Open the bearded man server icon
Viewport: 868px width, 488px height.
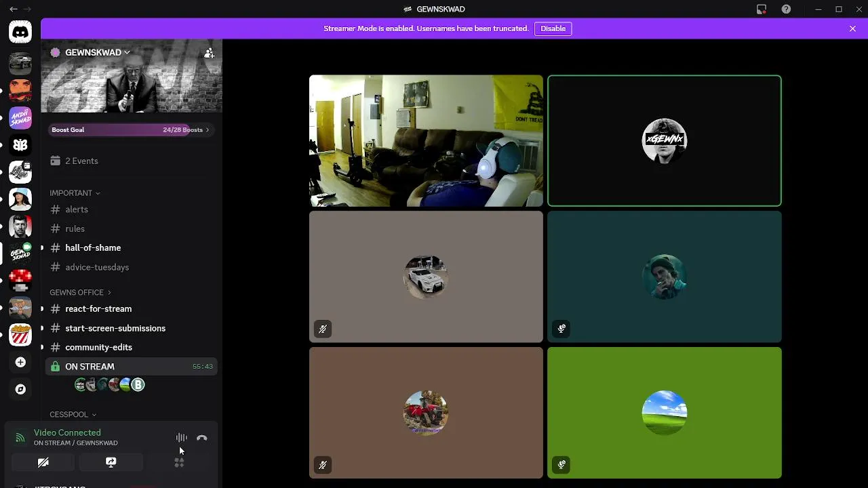[20, 226]
